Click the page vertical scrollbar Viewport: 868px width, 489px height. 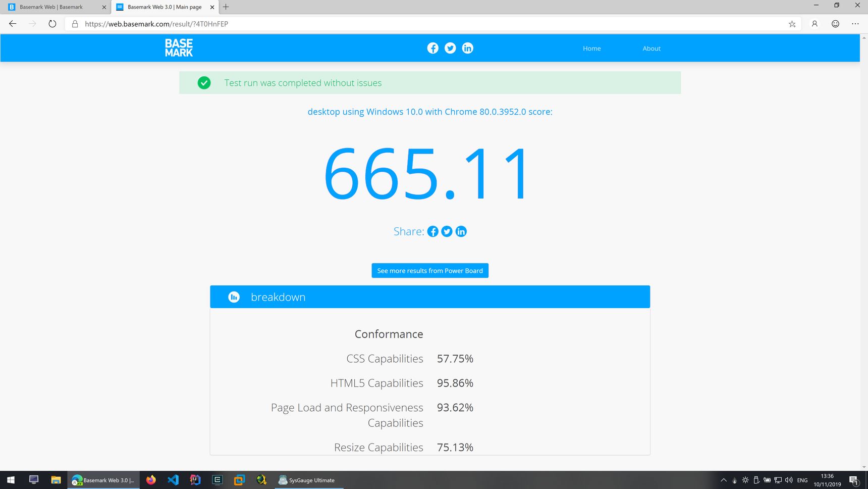[x=864, y=251]
